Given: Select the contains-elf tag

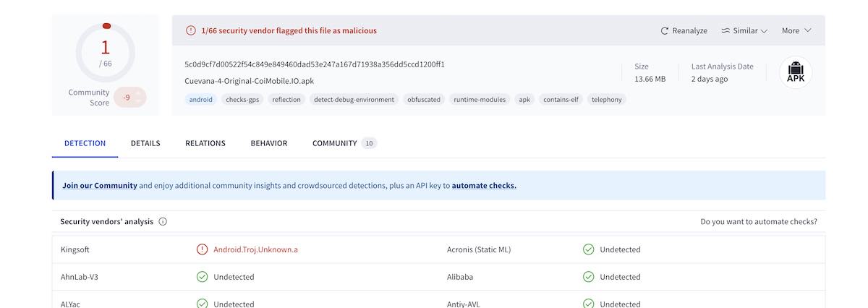Looking at the screenshot, I should click(561, 100).
